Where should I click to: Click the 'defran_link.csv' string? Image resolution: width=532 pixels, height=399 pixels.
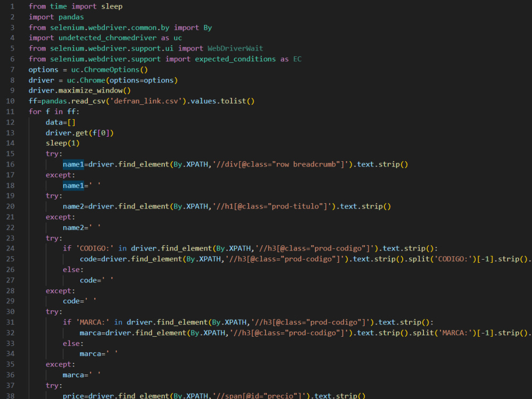tap(146, 101)
